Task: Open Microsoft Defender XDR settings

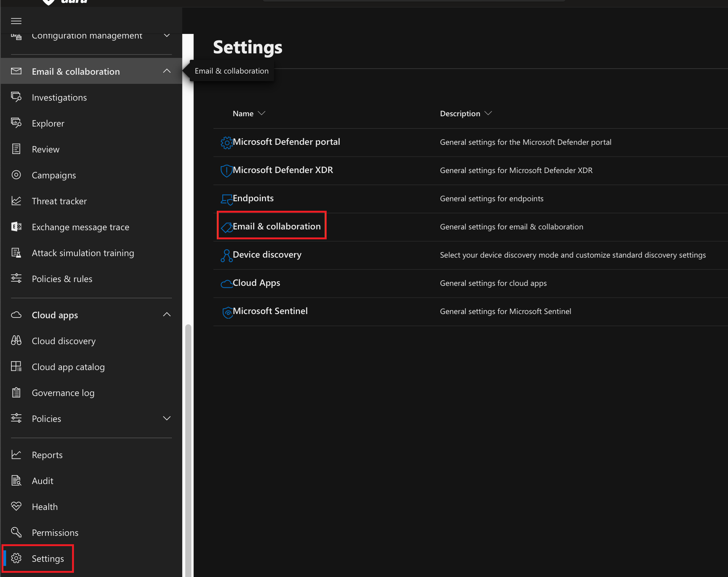Action: click(283, 170)
